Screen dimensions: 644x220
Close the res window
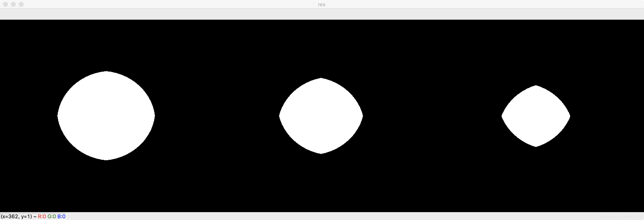click(x=6, y=4)
